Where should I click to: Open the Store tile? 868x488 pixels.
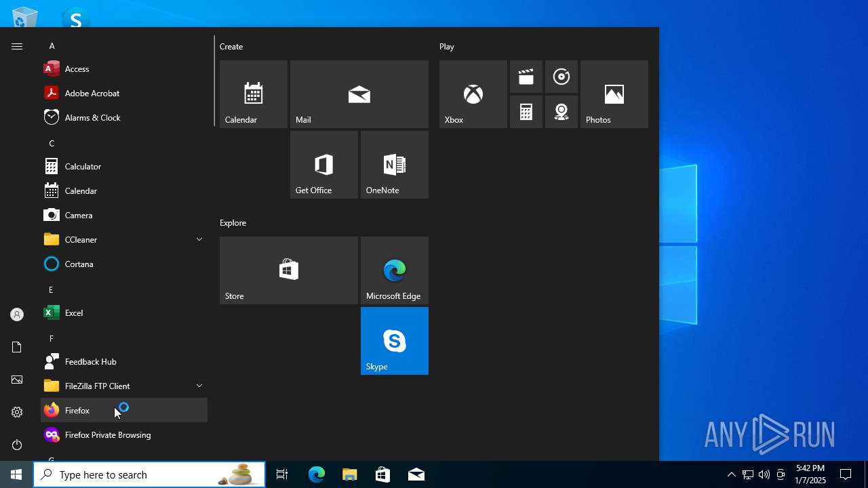click(x=289, y=270)
